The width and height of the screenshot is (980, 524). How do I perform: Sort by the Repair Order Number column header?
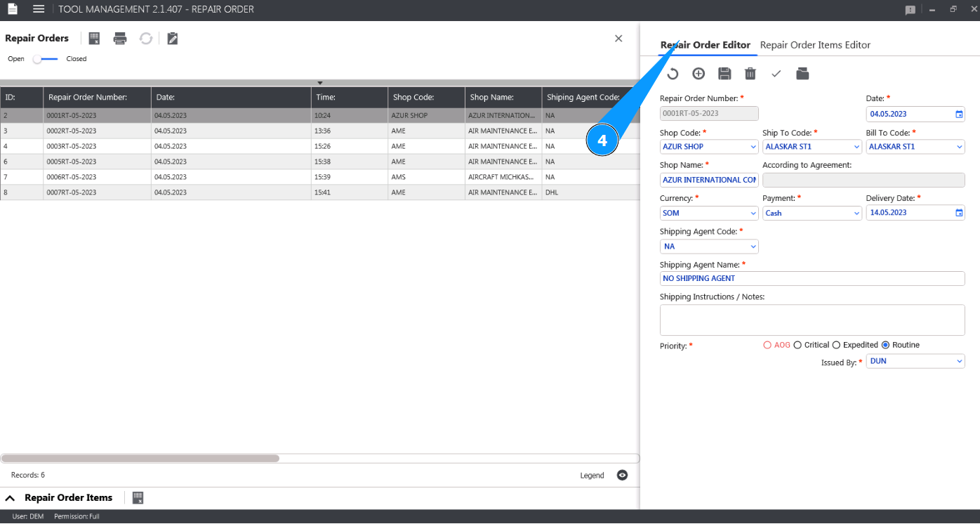98,98
